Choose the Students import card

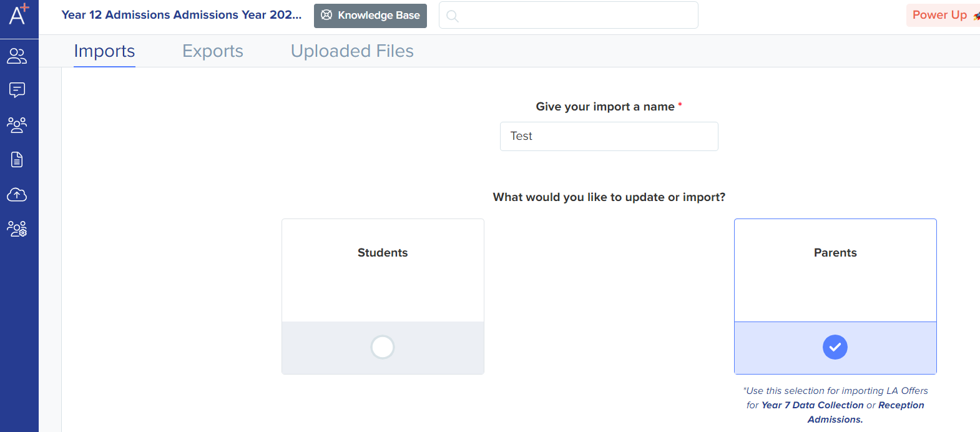click(x=383, y=297)
